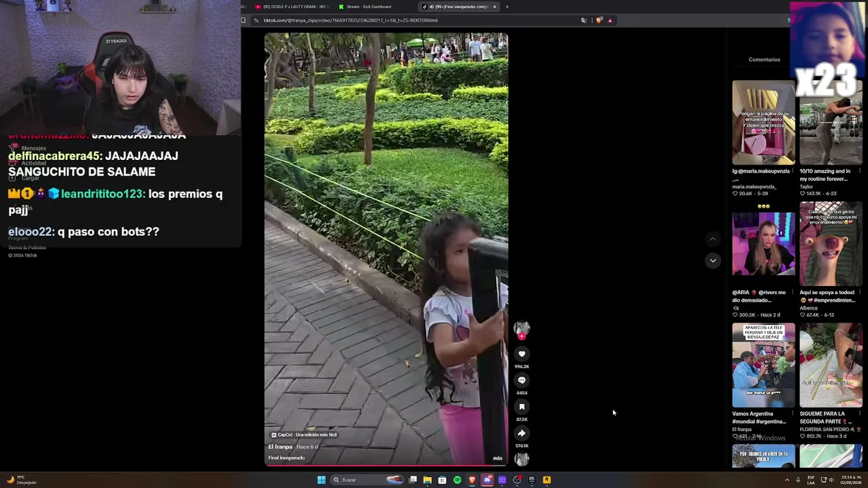The image size is (868, 488).
Task: Click the tiktok.com address bar
Action: tap(414, 20)
